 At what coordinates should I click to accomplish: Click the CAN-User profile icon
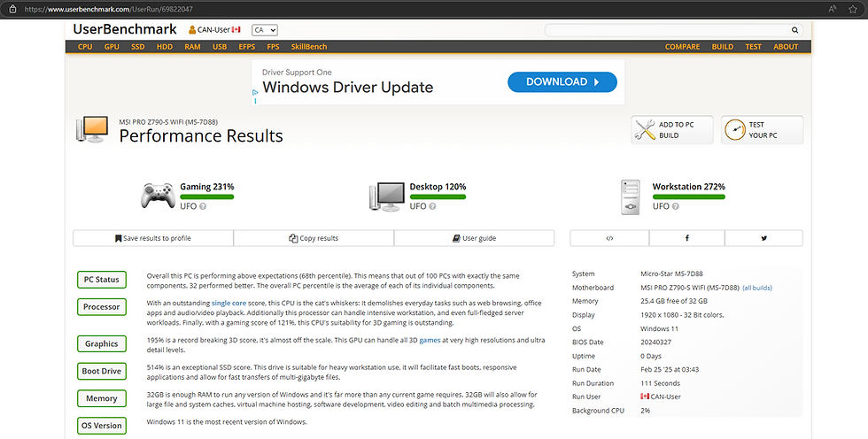coord(192,30)
